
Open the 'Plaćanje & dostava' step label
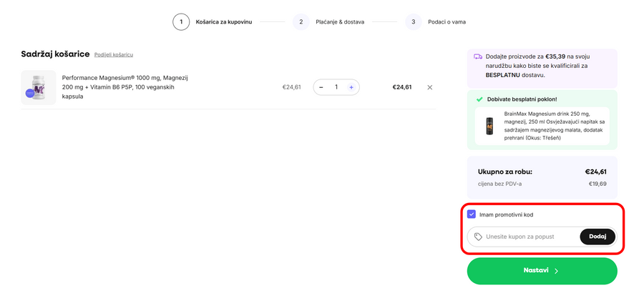coord(340,22)
